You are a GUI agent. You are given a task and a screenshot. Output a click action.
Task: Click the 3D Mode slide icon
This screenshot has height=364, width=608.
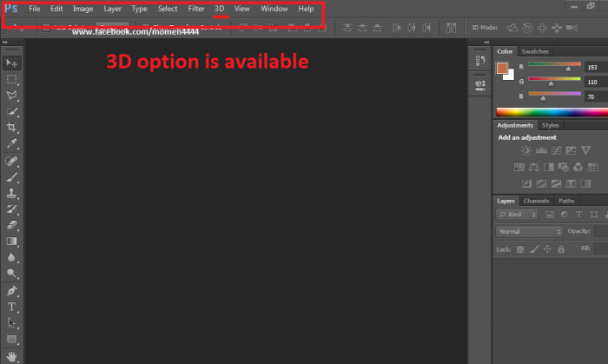pyautogui.click(x=557, y=28)
